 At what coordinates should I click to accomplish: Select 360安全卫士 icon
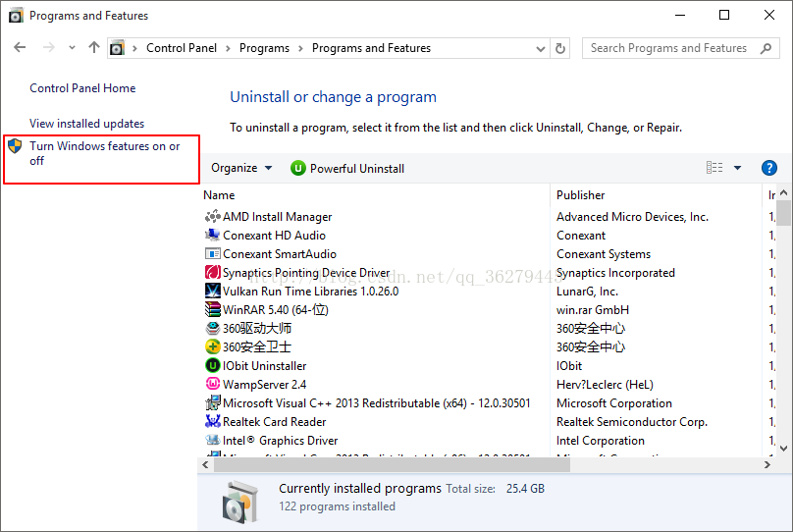pos(213,346)
